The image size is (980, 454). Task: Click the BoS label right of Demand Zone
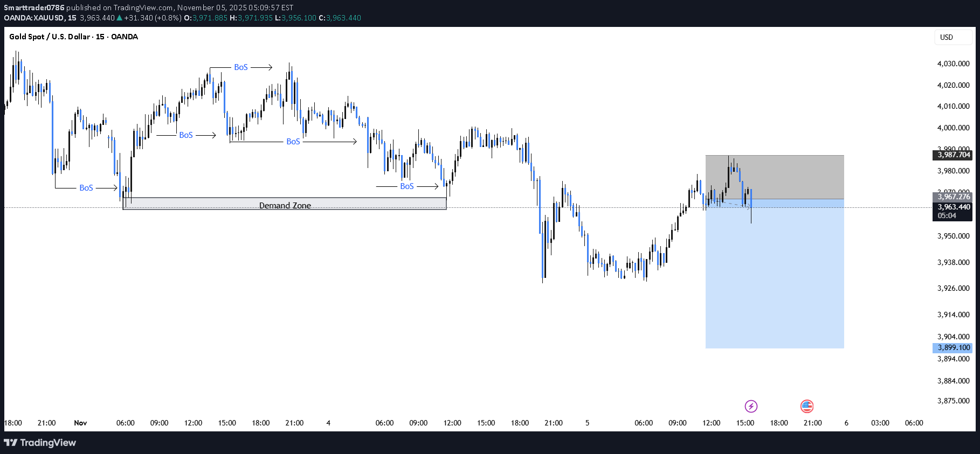click(x=407, y=186)
